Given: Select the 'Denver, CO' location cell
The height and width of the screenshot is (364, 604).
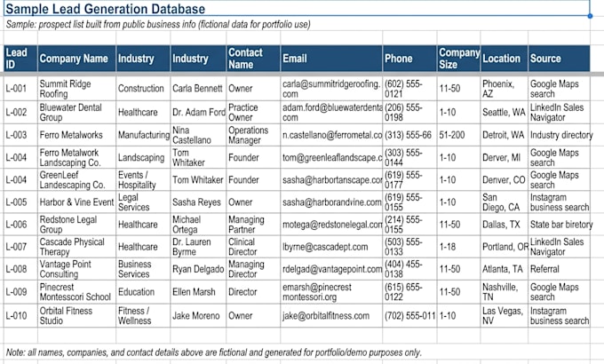Looking at the screenshot, I should 505,179.
